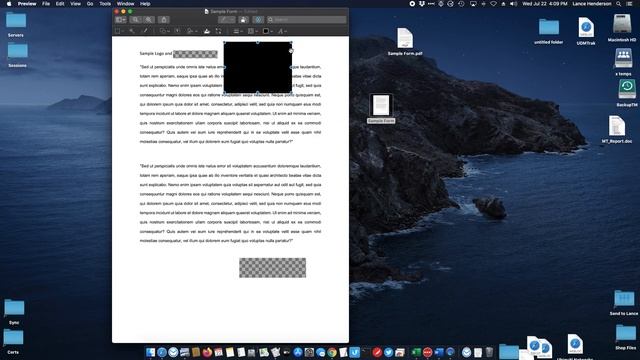
Task: Select the Text tool in markup bar
Action: pyautogui.click(x=177, y=31)
